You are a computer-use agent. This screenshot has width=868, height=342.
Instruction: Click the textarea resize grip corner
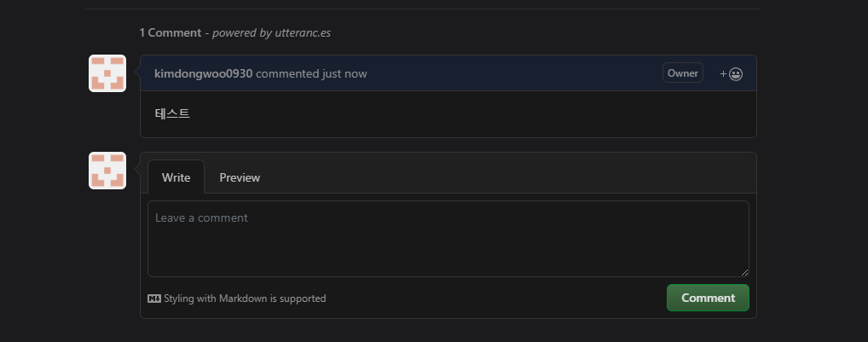pyautogui.click(x=744, y=272)
